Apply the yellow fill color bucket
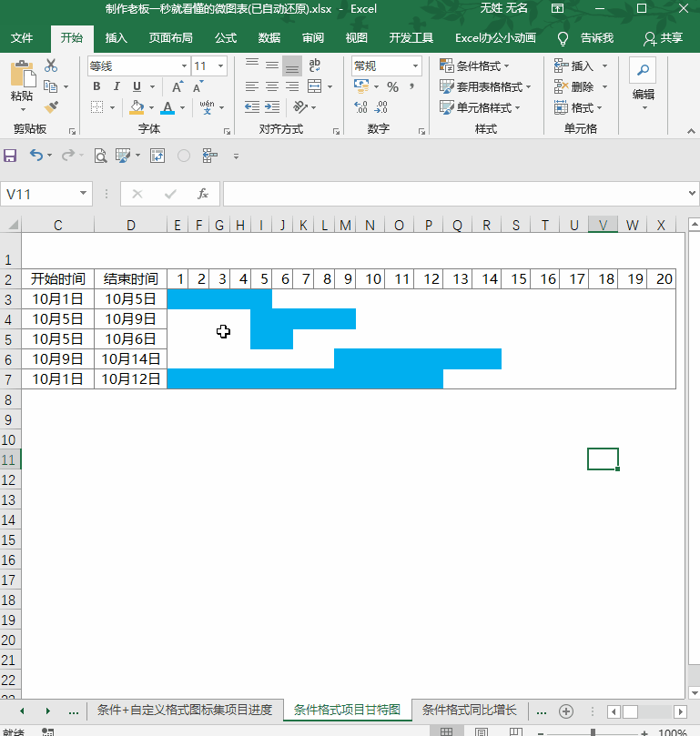The height and width of the screenshot is (736, 700). [x=137, y=107]
